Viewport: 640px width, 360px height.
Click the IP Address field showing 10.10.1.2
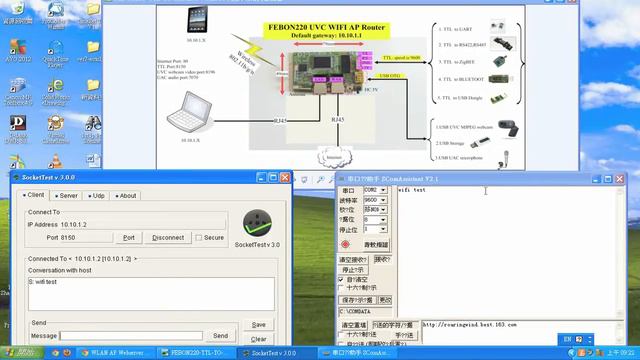143,224
